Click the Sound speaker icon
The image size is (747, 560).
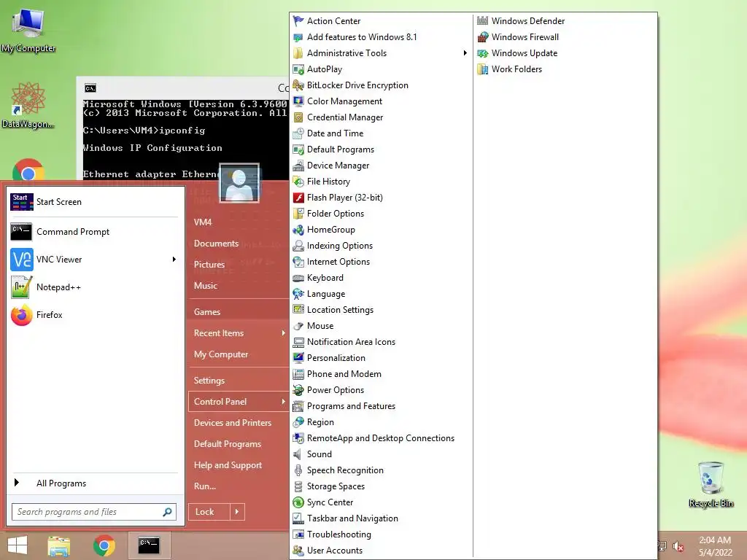pyautogui.click(x=298, y=454)
